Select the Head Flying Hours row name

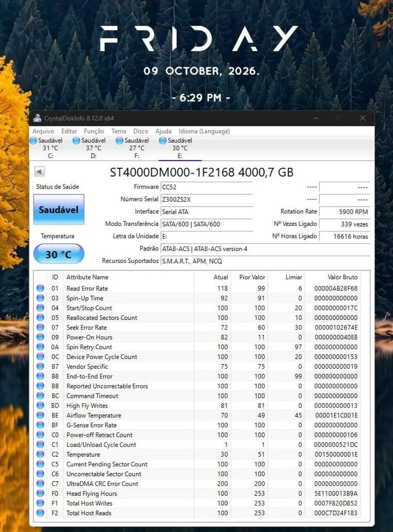(91, 493)
